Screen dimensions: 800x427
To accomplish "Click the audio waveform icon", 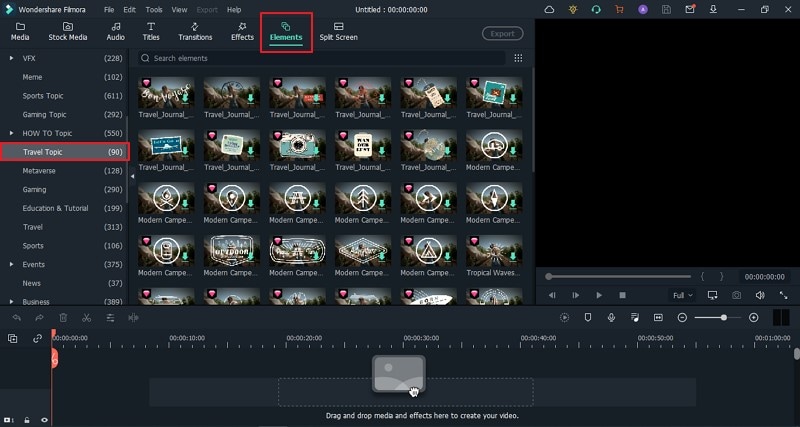I will 133,318.
